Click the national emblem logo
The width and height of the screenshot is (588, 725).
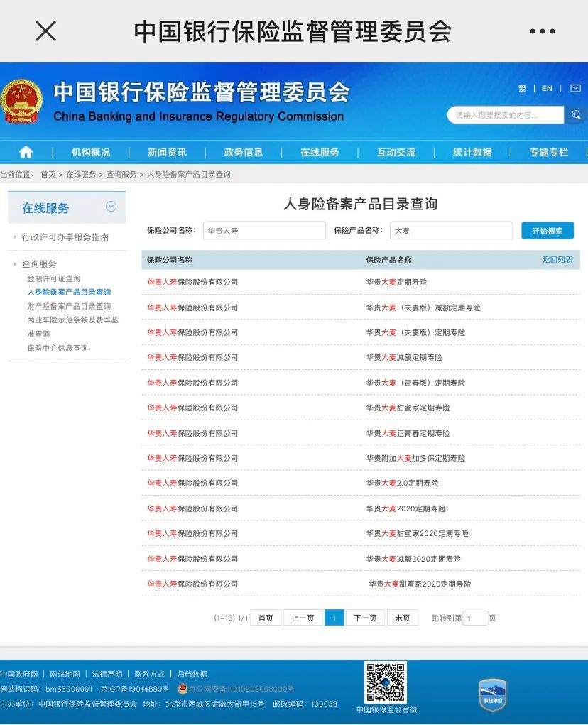tap(21, 101)
